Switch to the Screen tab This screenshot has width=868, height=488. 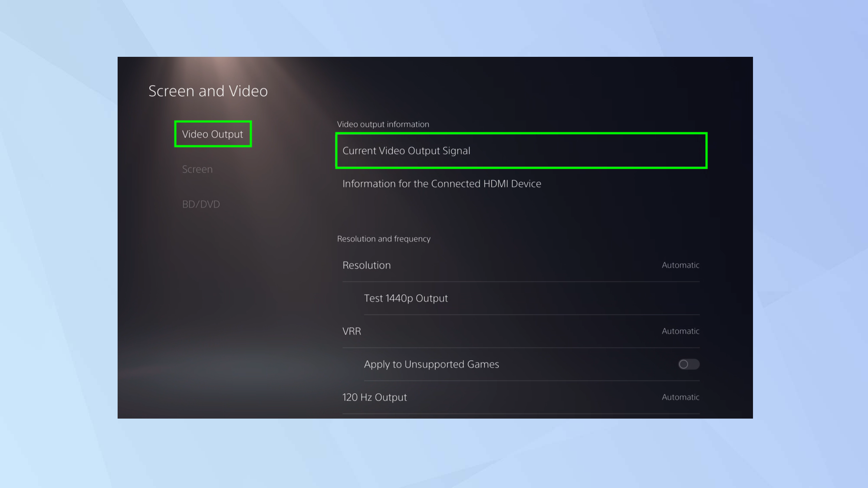(x=197, y=169)
